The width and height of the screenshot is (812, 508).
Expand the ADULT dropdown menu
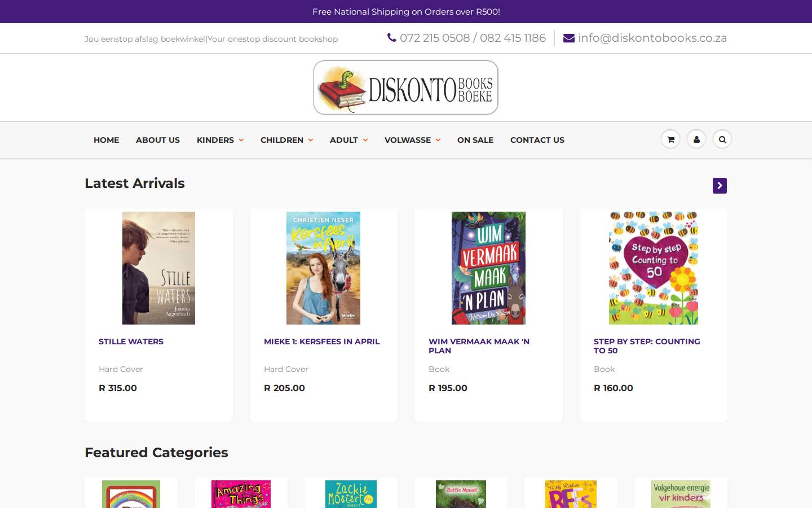(348, 140)
